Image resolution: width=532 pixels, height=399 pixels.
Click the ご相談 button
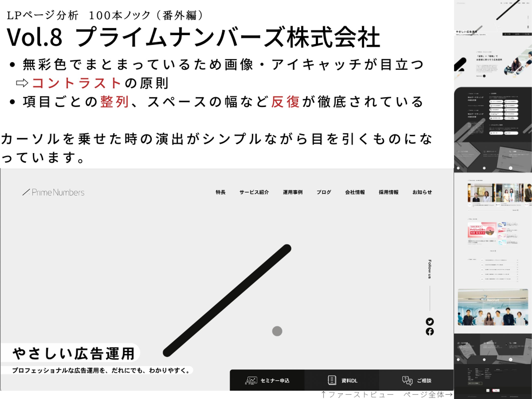pyautogui.click(x=416, y=380)
